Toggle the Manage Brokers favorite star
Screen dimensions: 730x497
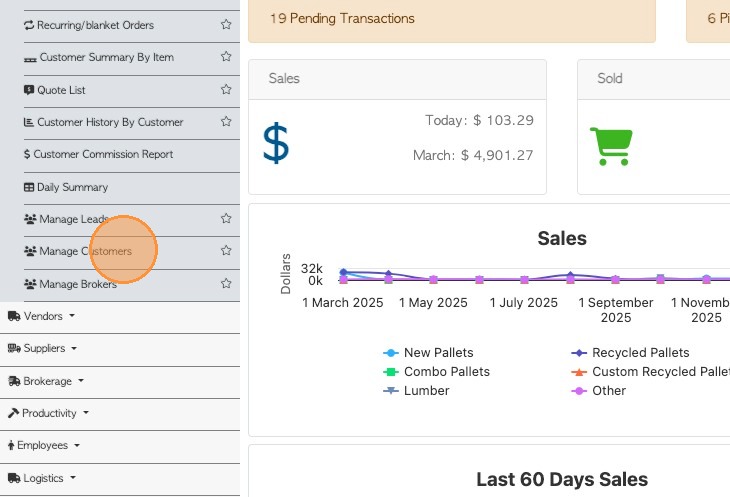[226, 284]
